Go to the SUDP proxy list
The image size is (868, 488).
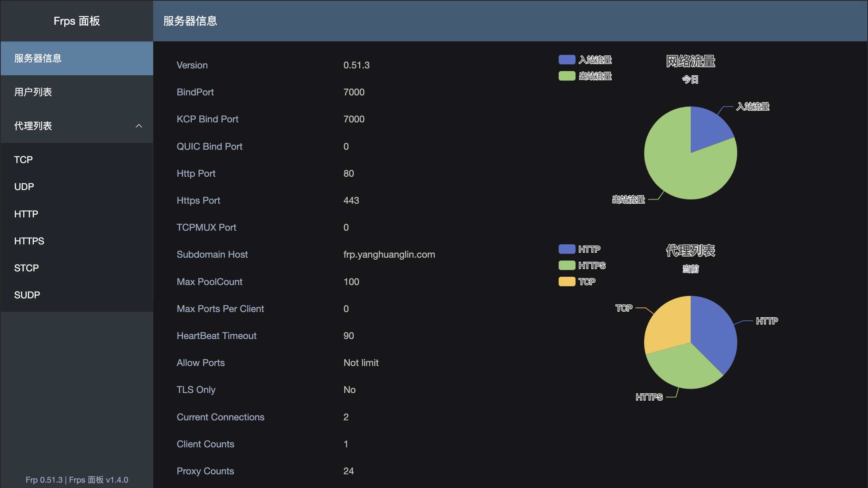(x=27, y=295)
